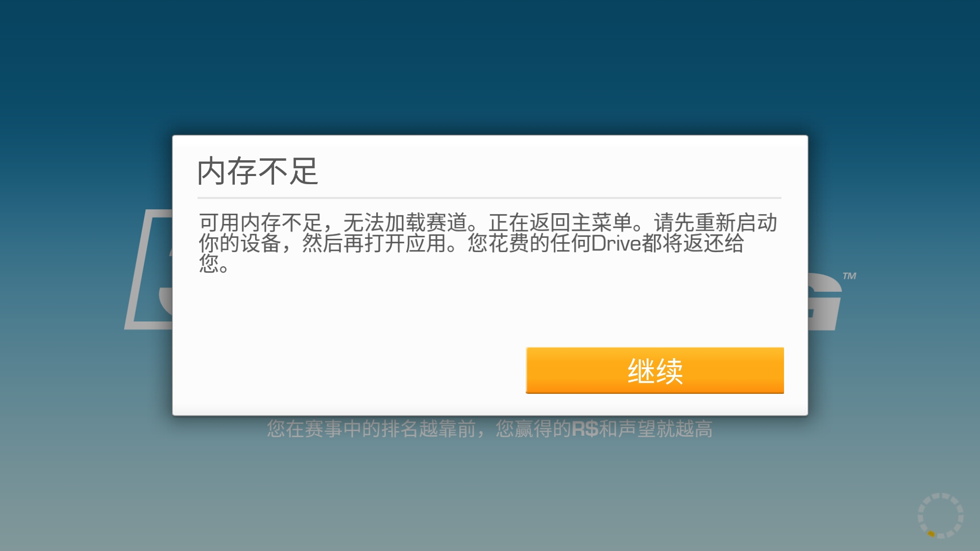This screenshot has height=551, width=980.
Task: Click the logo bracket left of the dialog
Action: pyautogui.click(x=148, y=269)
